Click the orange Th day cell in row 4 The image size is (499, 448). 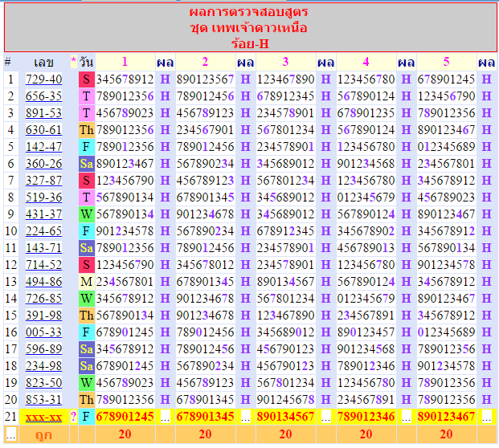[86, 130]
